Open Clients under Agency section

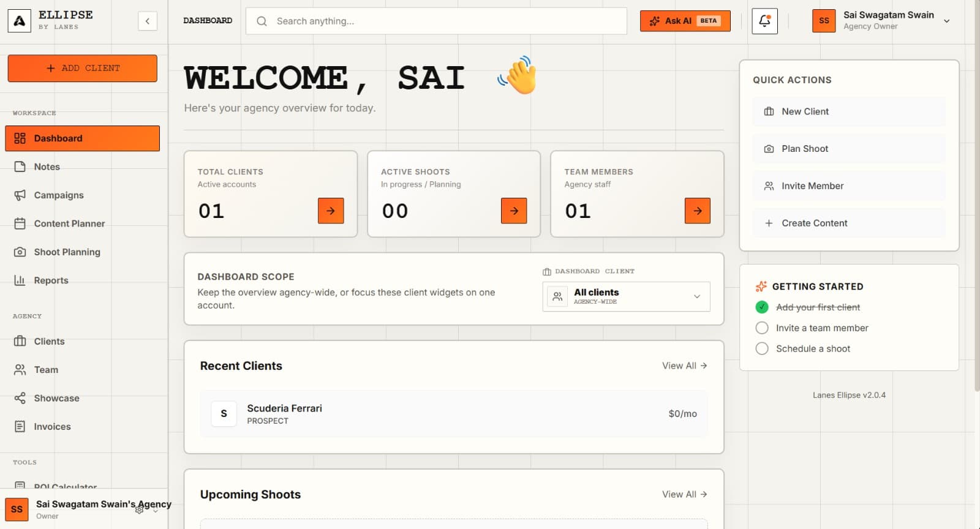click(83, 341)
